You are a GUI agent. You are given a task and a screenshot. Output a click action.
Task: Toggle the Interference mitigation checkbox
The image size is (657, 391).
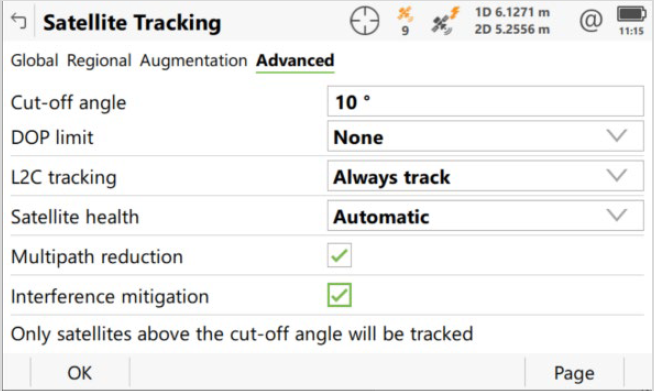click(339, 295)
